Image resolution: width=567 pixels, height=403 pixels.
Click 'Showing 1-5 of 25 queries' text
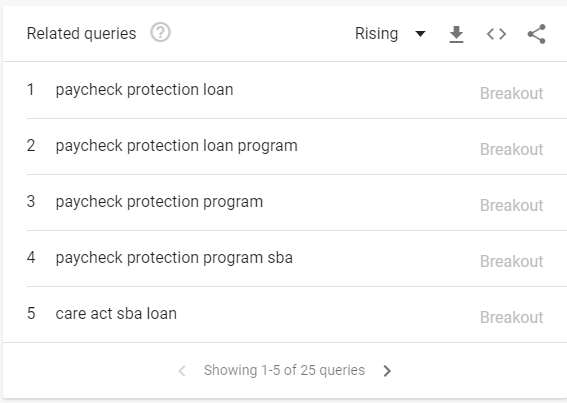(284, 370)
